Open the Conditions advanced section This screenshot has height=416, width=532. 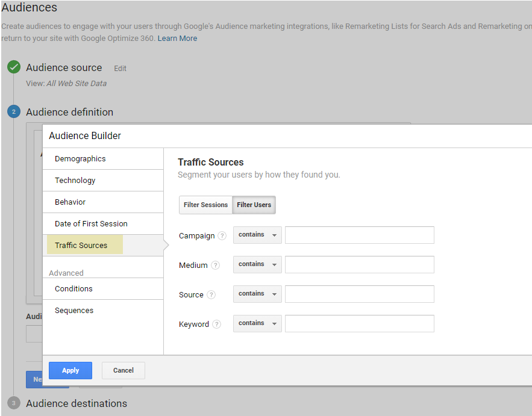tap(74, 289)
